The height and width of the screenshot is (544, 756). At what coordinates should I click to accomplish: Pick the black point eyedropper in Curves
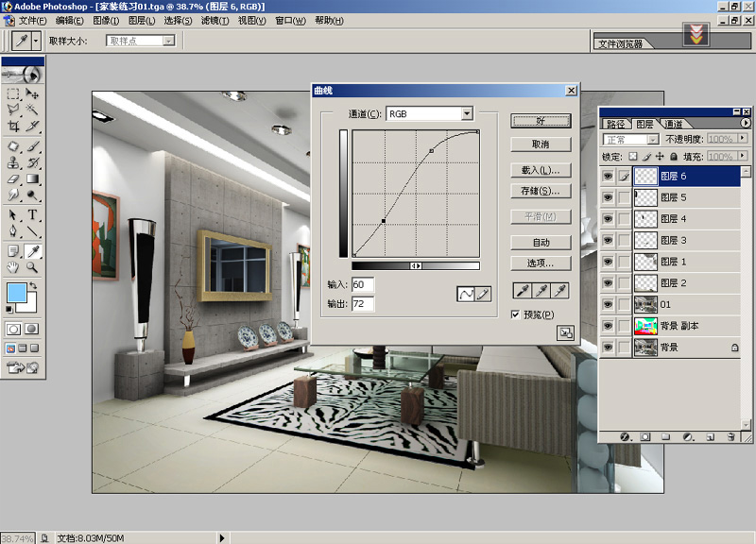[521, 290]
